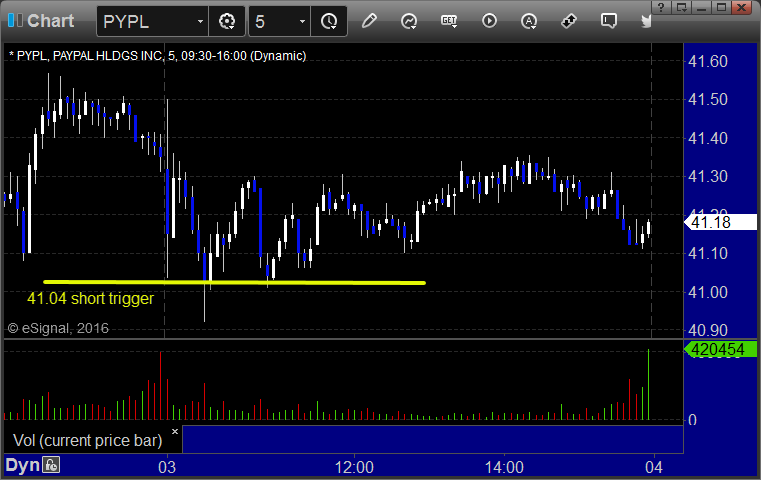The width and height of the screenshot is (761, 480).
Task: Maximize the Chart window
Action: pyautogui.click(x=721, y=7)
